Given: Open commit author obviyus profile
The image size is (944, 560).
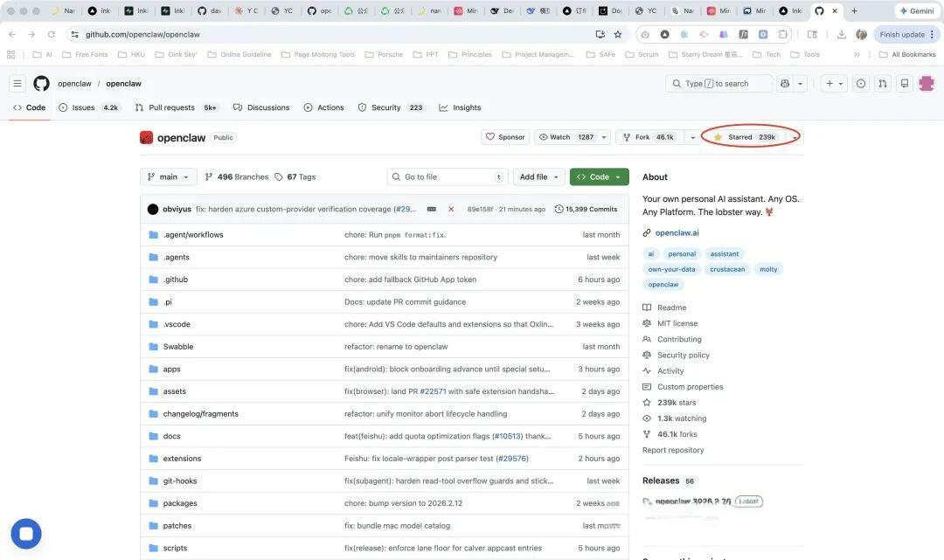Looking at the screenshot, I should [177, 210].
